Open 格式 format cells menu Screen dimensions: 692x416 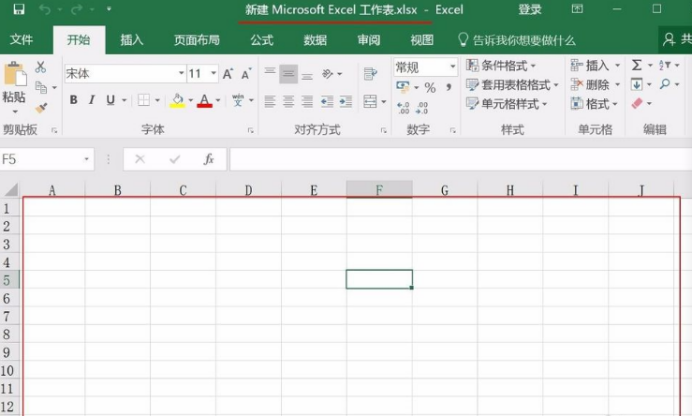[594, 104]
